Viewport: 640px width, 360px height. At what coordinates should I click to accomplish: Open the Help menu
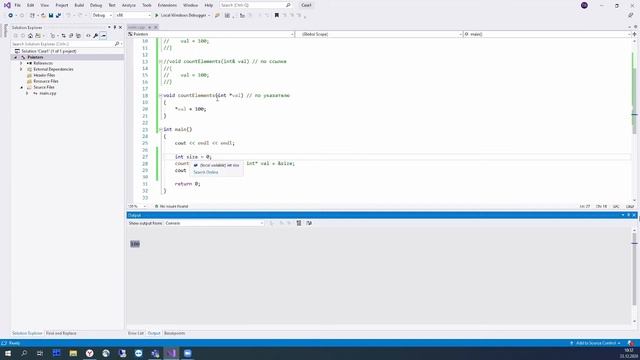click(209, 5)
